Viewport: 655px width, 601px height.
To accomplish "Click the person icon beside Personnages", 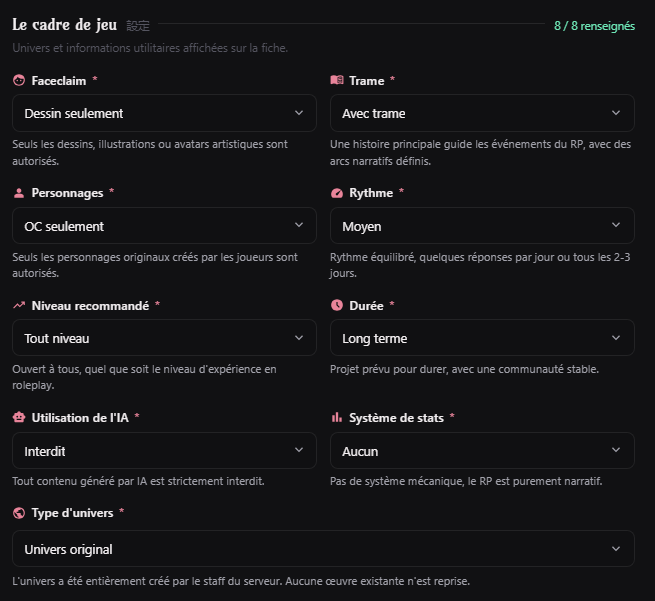I will [x=19, y=193].
